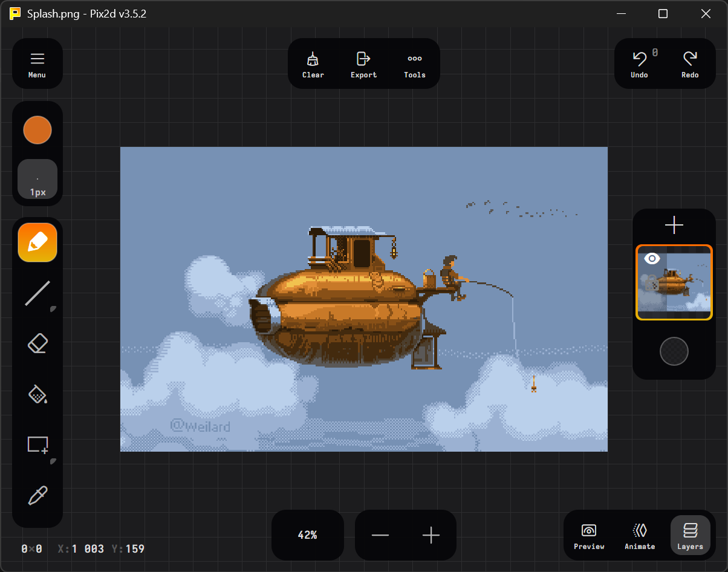Open the Tools menu
This screenshot has width=728, height=572.
pos(415,64)
